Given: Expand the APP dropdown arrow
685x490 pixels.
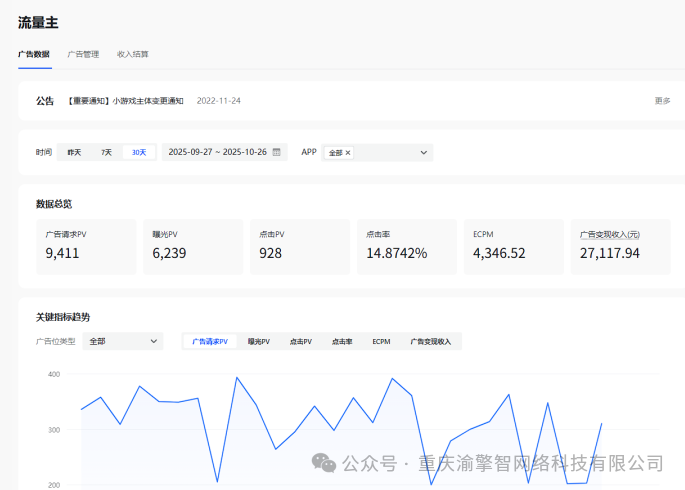Looking at the screenshot, I should 424,152.
